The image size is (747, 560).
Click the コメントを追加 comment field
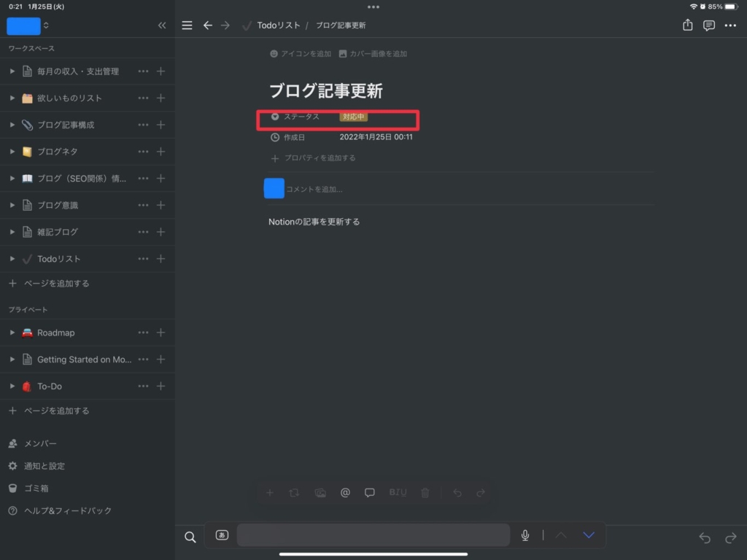[314, 189]
